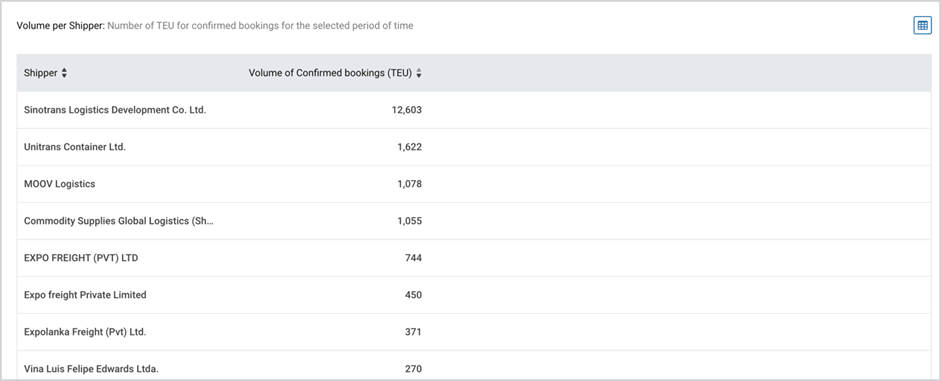This screenshot has width=941, height=381.
Task: Select the Sinotrans Logistics Development Co. Ltd. row
Action: (474, 110)
